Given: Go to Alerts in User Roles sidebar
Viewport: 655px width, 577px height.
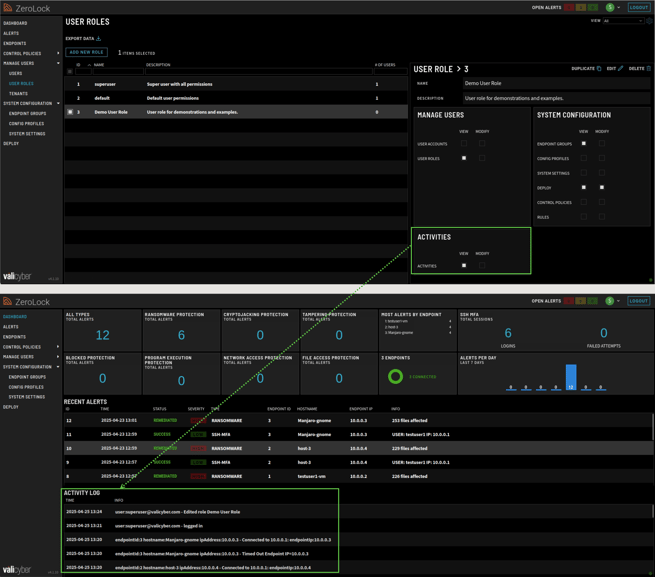Looking at the screenshot, I should click(11, 33).
